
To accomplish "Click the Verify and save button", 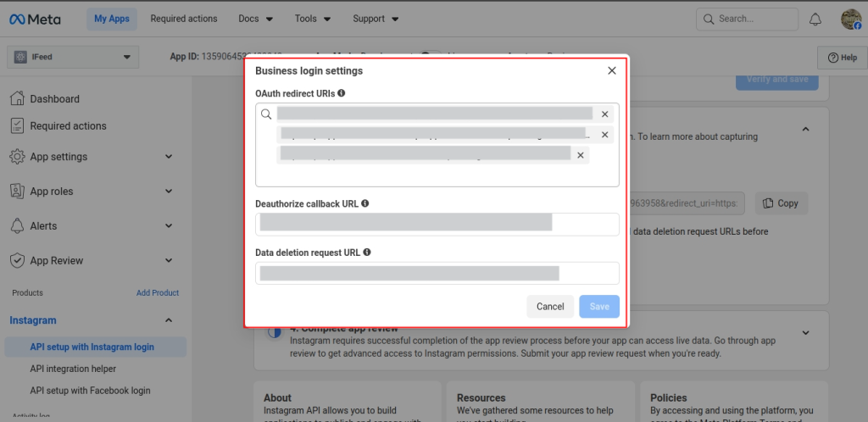I will point(776,79).
